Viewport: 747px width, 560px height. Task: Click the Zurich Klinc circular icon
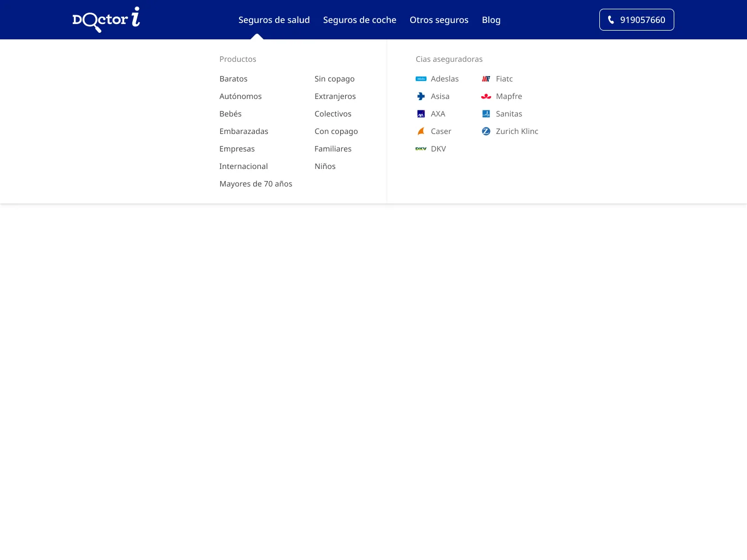pyautogui.click(x=486, y=131)
